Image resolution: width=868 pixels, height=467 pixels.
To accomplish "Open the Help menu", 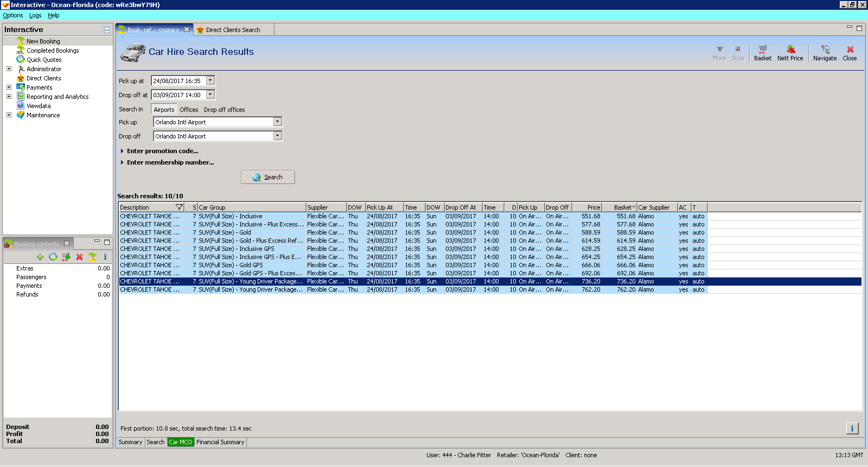I will tap(53, 15).
